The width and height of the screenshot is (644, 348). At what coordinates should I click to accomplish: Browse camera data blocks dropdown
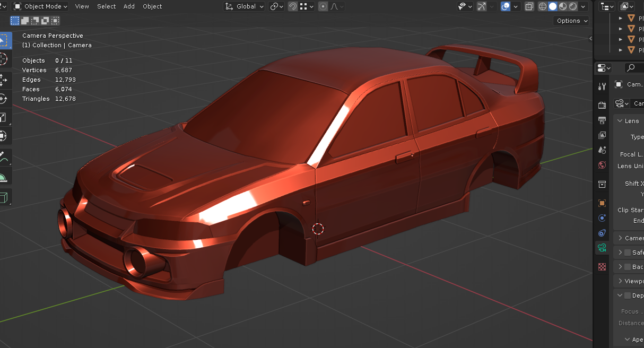[622, 103]
